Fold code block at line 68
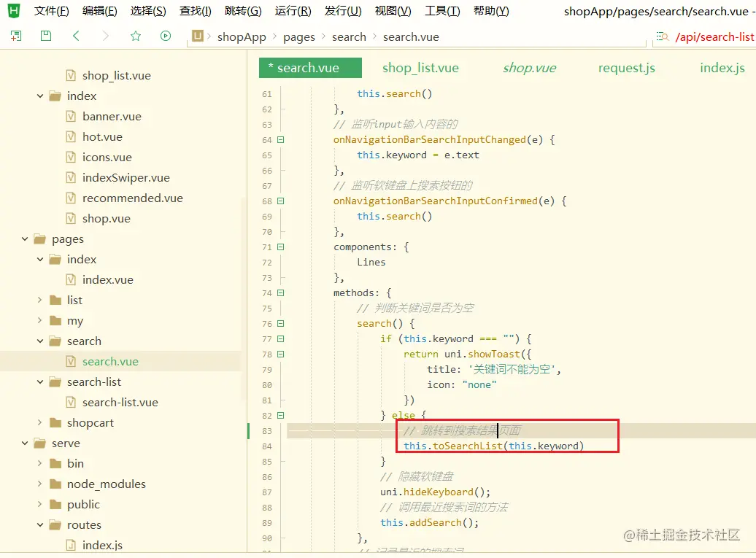Viewport: 756px width, 558px height. (x=281, y=201)
